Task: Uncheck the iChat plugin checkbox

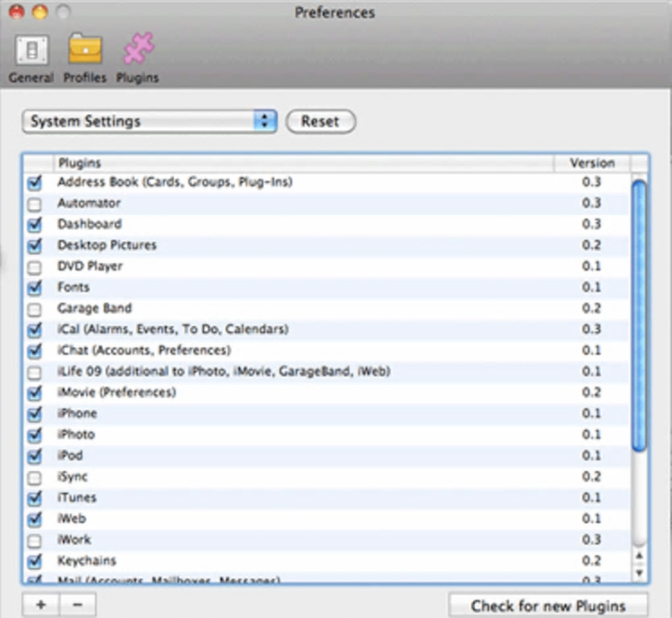Action: pos(35,351)
